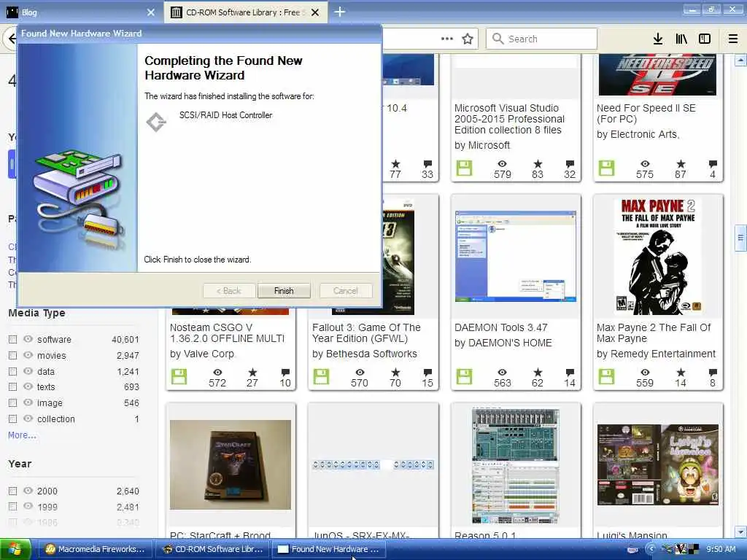Toggle the eye icon next to image
The height and width of the screenshot is (560, 747).
(x=28, y=402)
